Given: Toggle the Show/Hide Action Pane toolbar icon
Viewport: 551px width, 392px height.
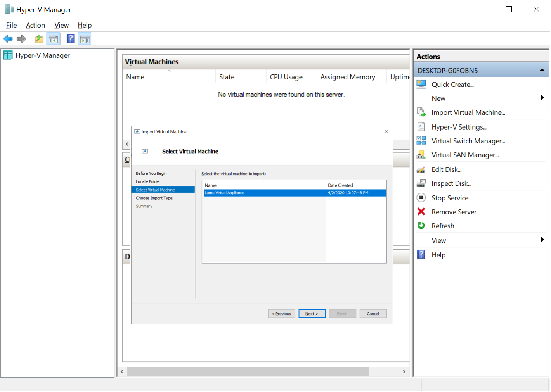Looking at the screenshot, I should click(x=85, y=39).
